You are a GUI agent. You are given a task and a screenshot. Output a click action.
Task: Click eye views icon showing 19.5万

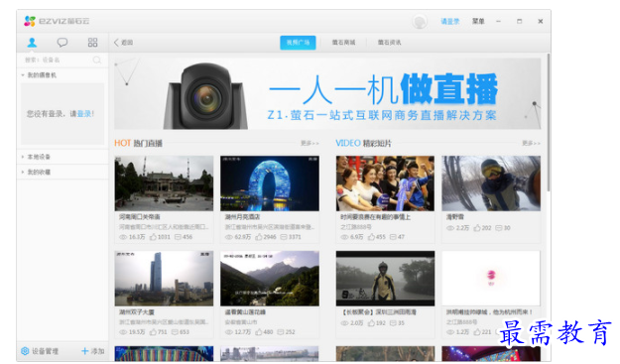point(123,332)
